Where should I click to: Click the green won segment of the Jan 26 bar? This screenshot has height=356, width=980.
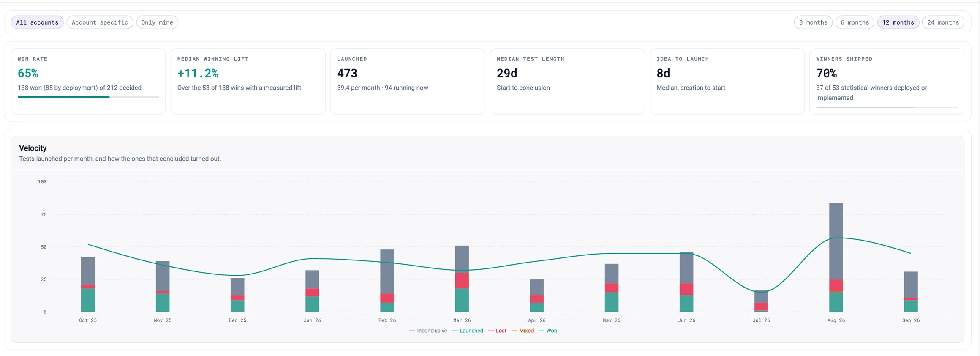point(312,304)
